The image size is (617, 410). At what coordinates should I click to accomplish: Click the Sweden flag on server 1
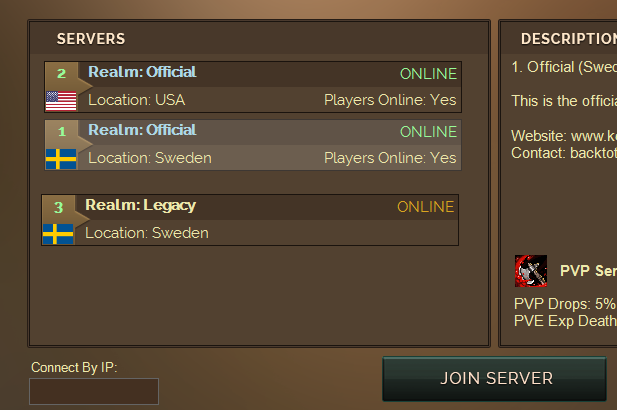(61, 159)
